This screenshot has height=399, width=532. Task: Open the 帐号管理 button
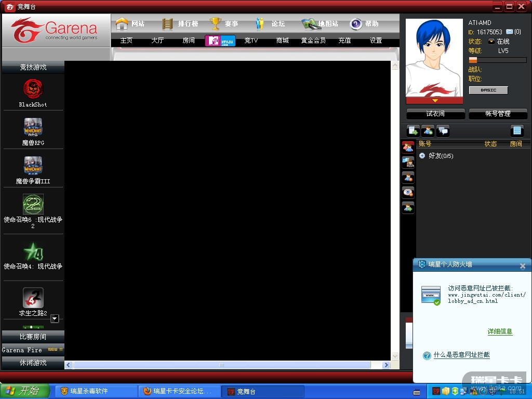click(x=498, y=114)
